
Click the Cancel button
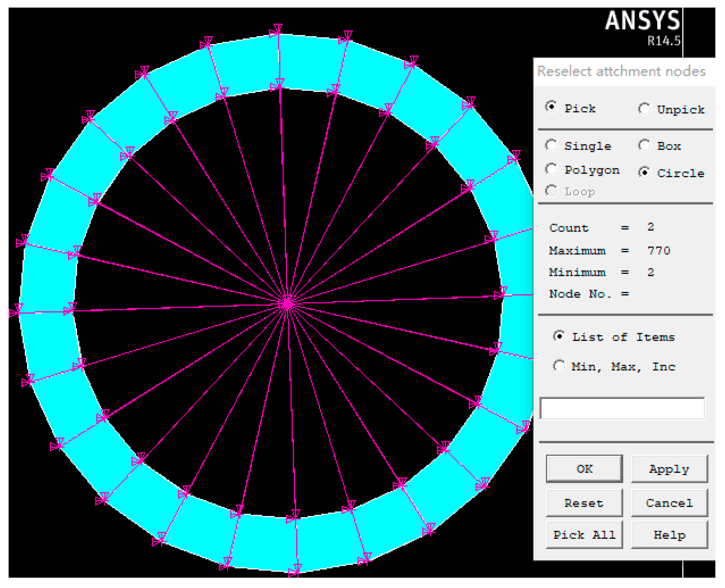669,503
